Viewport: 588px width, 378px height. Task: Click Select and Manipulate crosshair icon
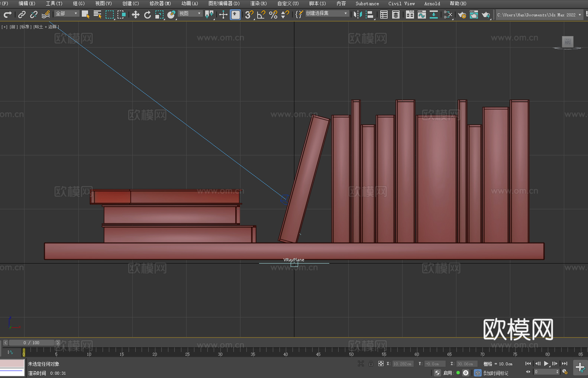pos(223,14)
